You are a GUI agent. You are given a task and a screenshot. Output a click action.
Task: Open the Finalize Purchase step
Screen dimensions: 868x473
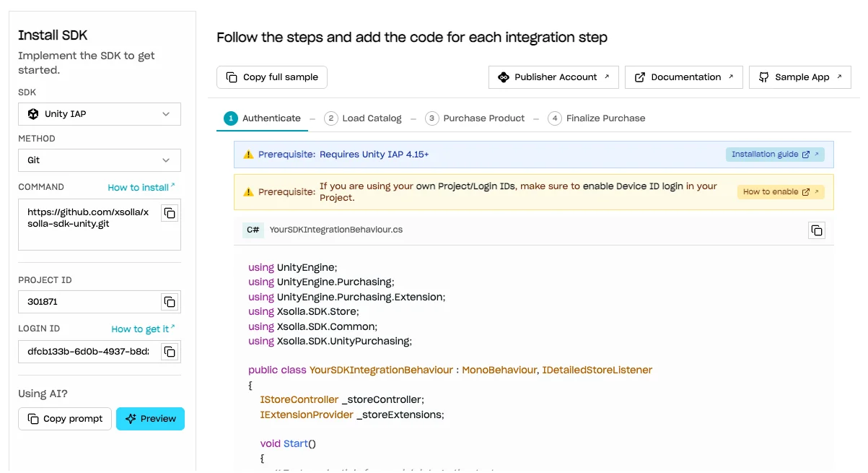[597, 118]
